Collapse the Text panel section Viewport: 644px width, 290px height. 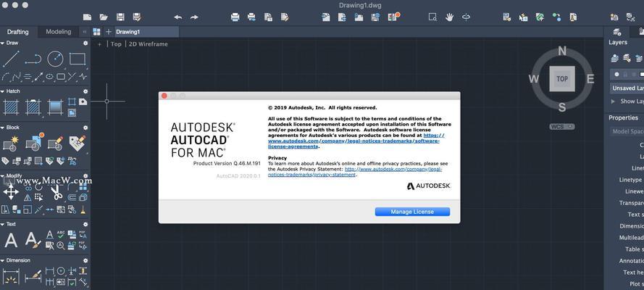point(2,224)
